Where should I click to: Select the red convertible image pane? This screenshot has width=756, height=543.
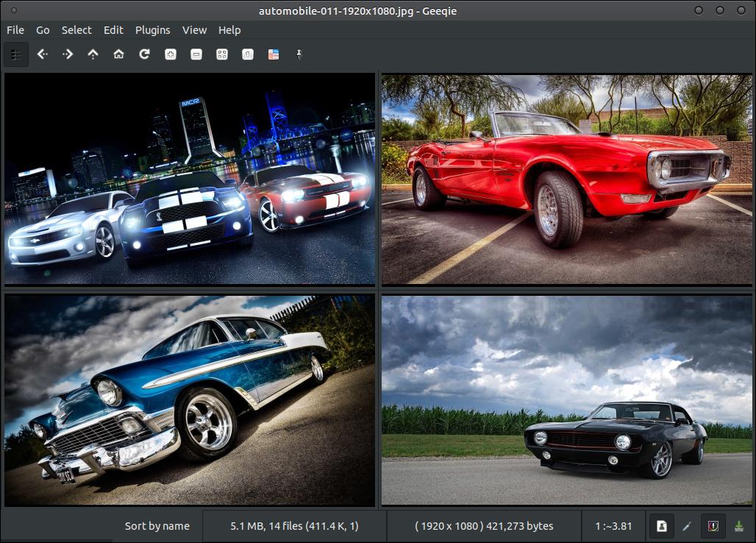[x=567, y=179]
